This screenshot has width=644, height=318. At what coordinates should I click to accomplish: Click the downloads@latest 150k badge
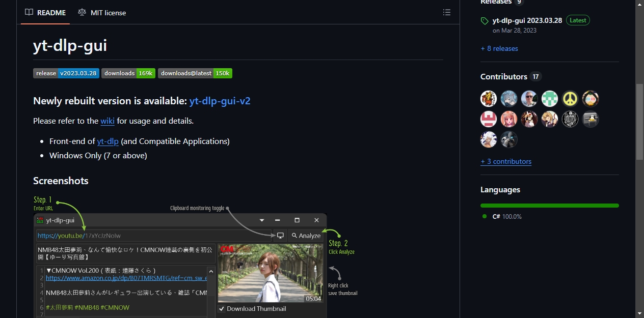[x=195, y=73]
